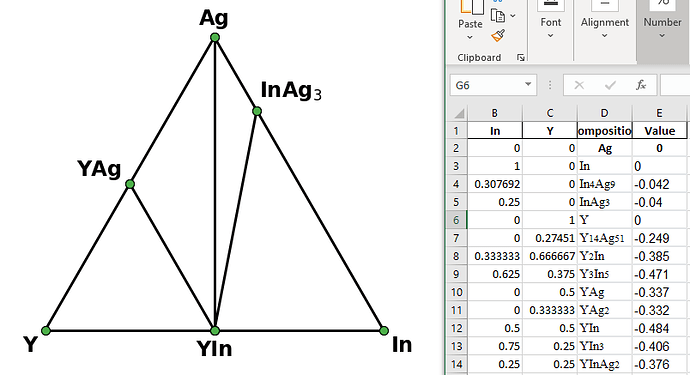Click the cell containing 0.307692

495,184
